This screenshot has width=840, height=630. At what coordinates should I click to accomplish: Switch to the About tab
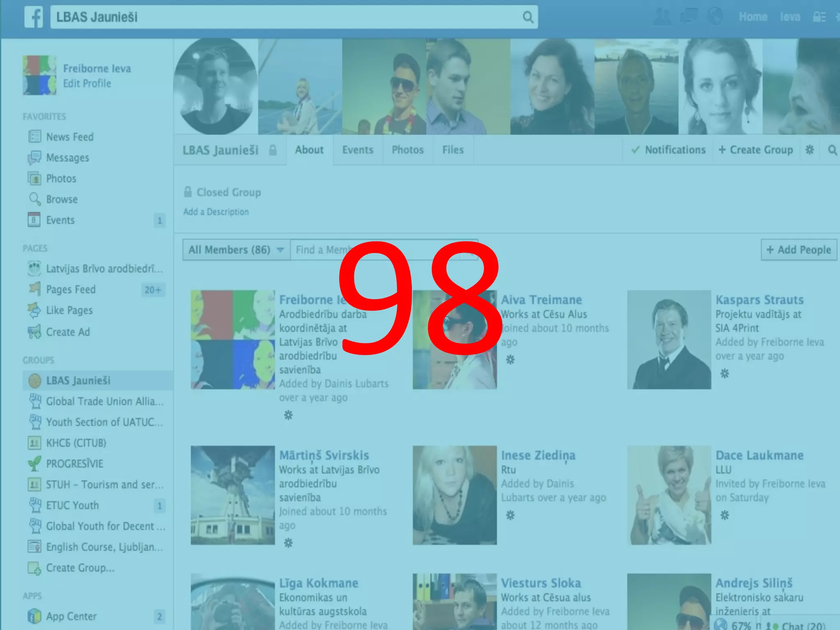pyautogui.click(x=309, y=150)
